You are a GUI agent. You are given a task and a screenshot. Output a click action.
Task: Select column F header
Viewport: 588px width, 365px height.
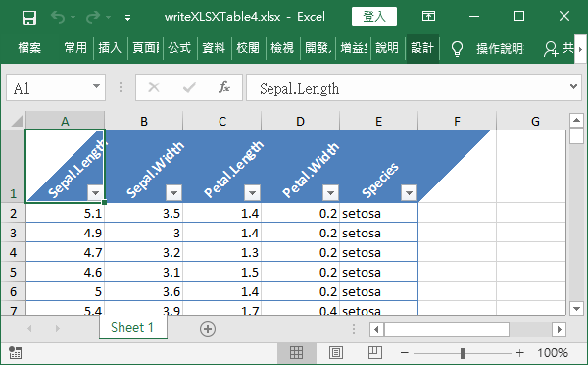[457, 121]
